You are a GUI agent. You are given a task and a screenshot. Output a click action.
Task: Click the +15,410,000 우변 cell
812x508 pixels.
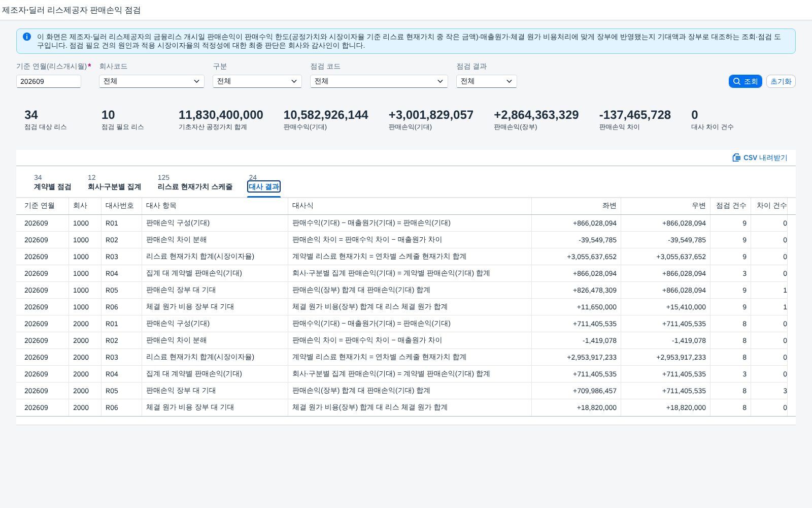(x=686, y=307)
